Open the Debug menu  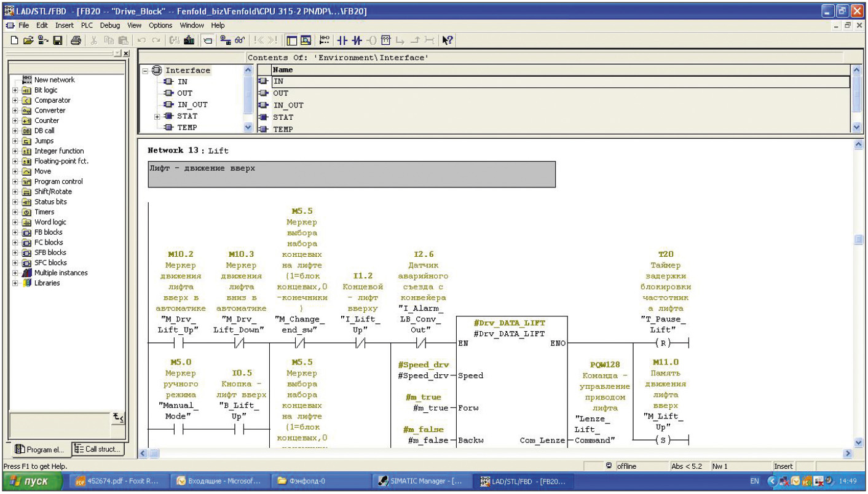110,25
